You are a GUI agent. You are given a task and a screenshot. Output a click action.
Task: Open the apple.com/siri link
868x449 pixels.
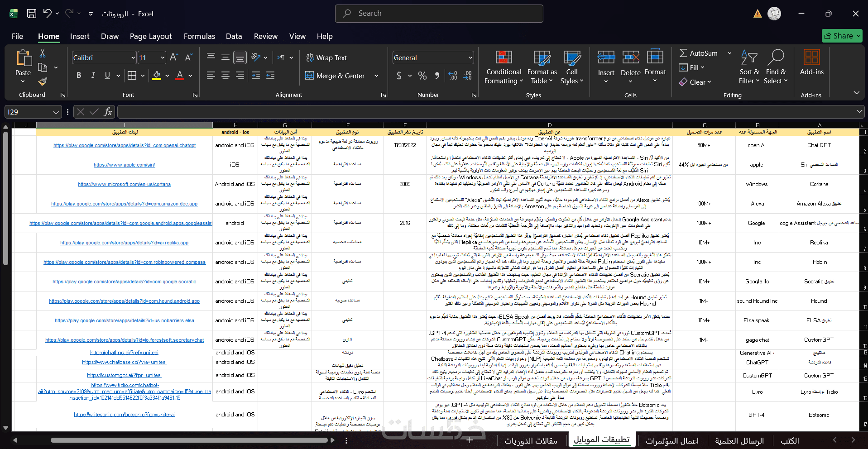coord(125,165)
